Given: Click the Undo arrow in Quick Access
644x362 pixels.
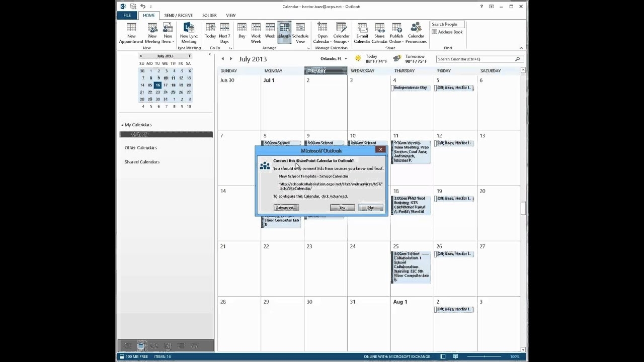Looking at the screenshot, I should (x=143, y=6).
